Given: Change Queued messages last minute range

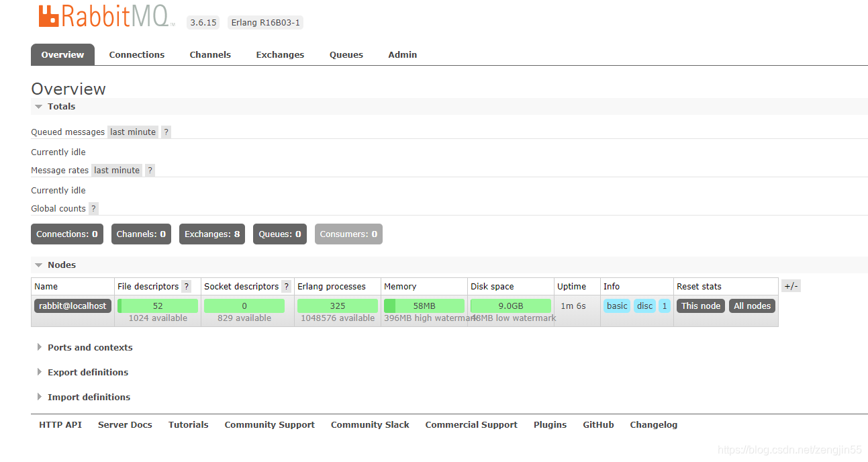Looking at the screenshot, I should 133,132.
